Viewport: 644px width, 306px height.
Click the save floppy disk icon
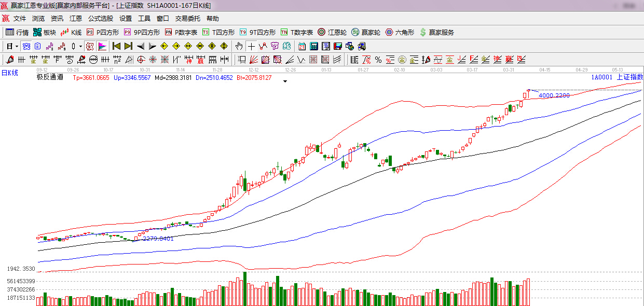tap(337, 46)
